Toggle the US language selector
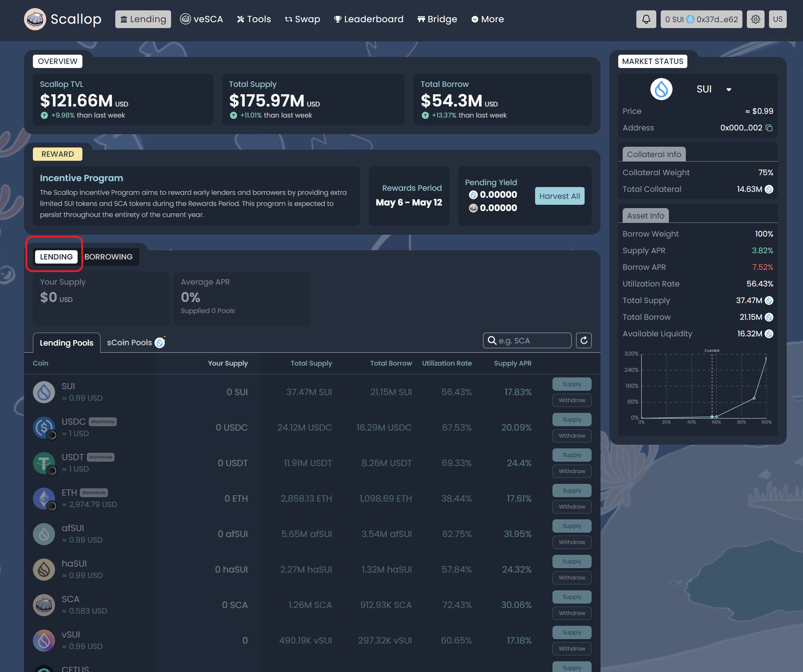This screenshot has height=672, width=803. (x=778, y=19)
